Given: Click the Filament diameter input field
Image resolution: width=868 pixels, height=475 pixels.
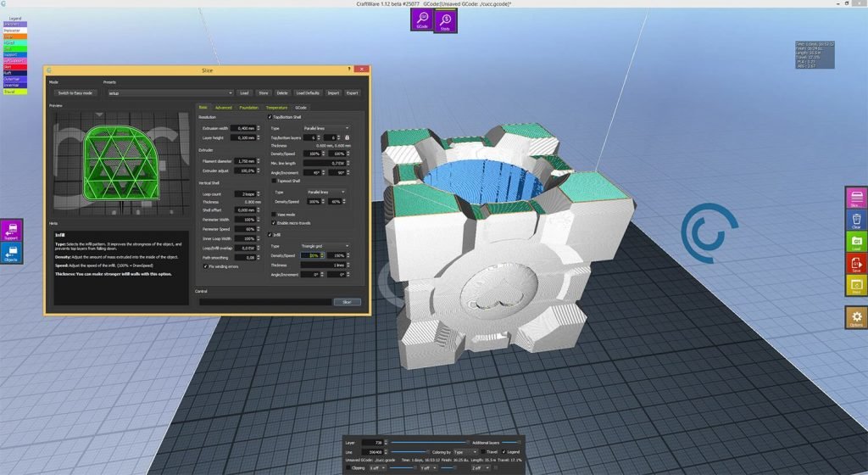Looking at the screenshot, I should coord(244,161).
